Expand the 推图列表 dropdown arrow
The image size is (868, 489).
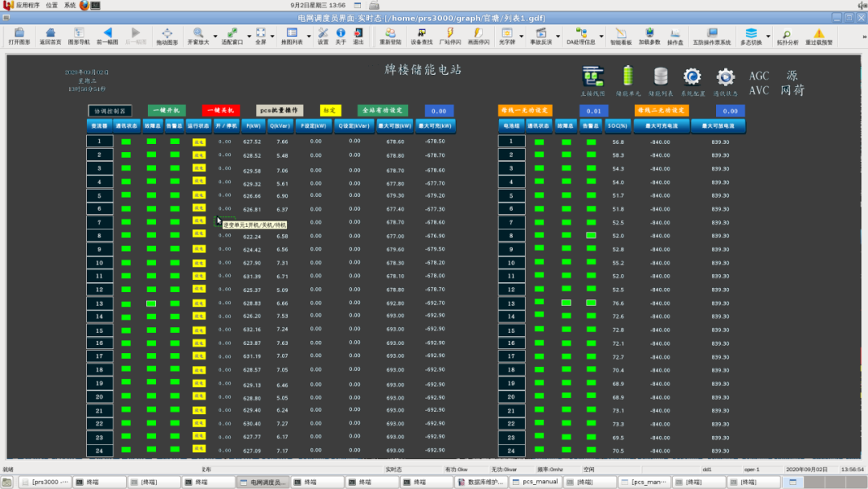pyautogui.click(x=308, y=35)
